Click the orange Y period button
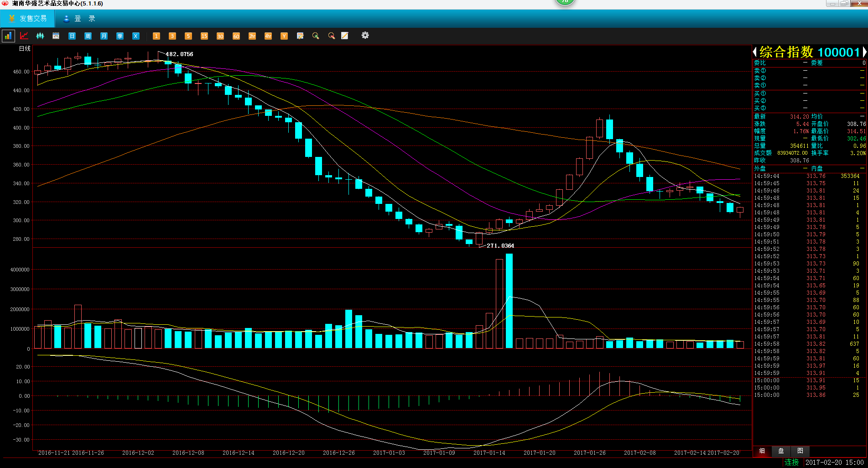This screenshot has width=868, height=468. pos(284,36)
